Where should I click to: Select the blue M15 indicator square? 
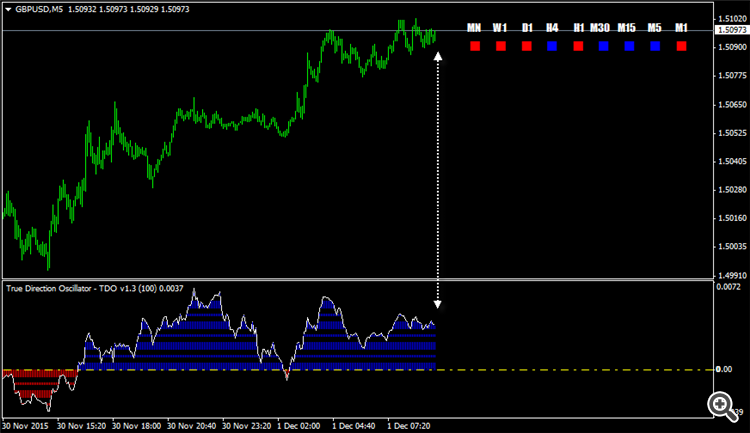pyautogui.click(x=629, y=46)
